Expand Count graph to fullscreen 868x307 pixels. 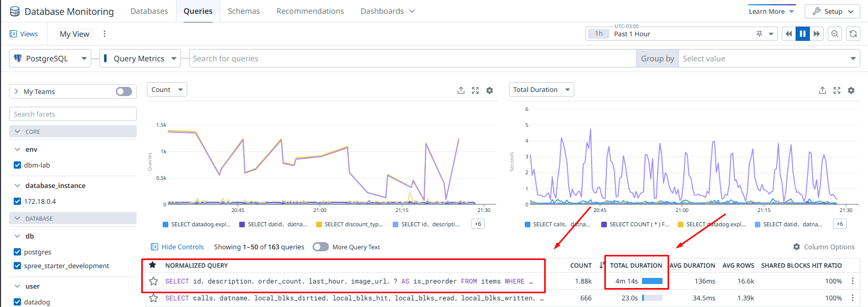pyautogui.click(x=475, y=90)
